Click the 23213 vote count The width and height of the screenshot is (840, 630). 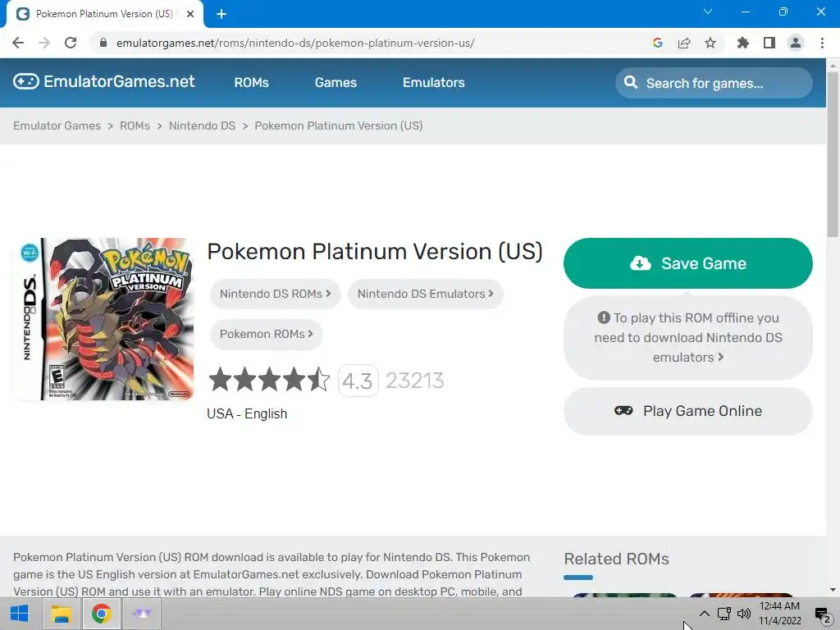(x=414, y=381)
